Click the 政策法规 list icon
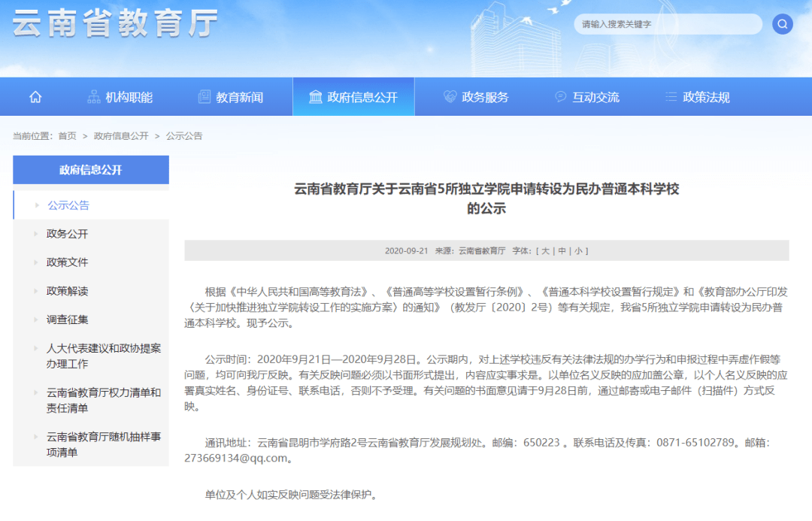Image resolution: width=812 pixels, height=521 pixels. pos(671,97)
